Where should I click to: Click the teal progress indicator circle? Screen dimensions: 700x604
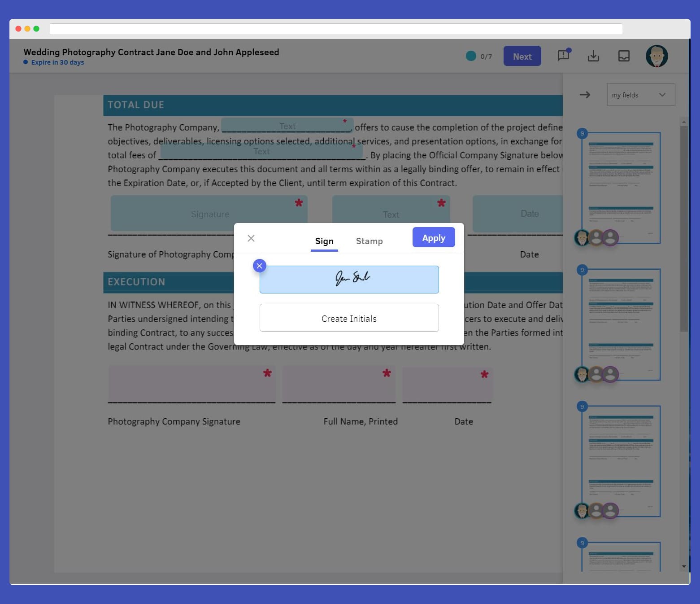pos(471,56)
